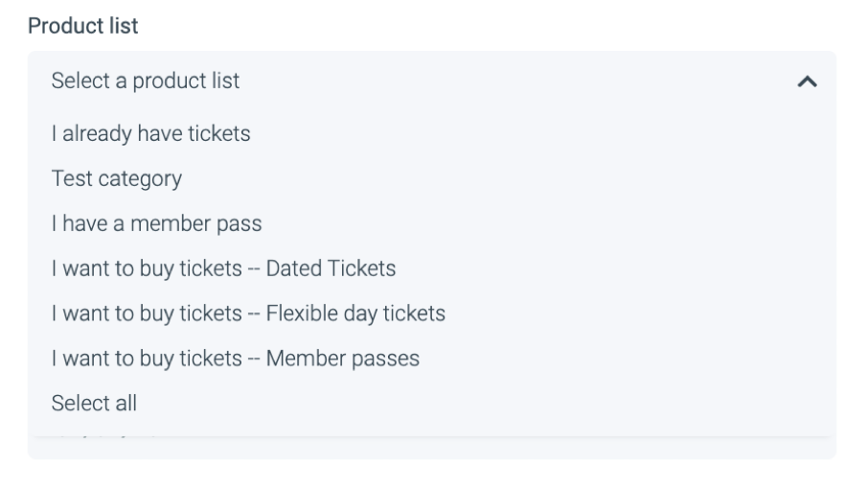
Task: Choose the 'Flexible day tickets' option
Action: pos(248,314)
